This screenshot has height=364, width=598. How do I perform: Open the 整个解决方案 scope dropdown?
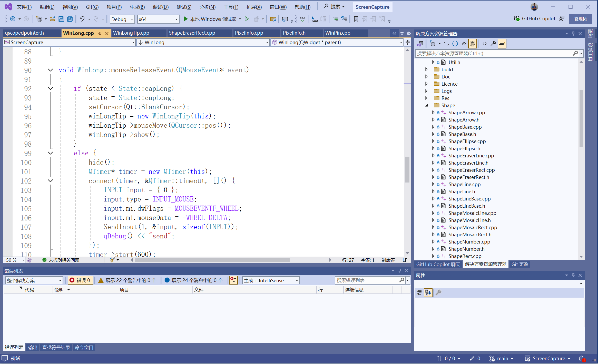tap(34, 280)
